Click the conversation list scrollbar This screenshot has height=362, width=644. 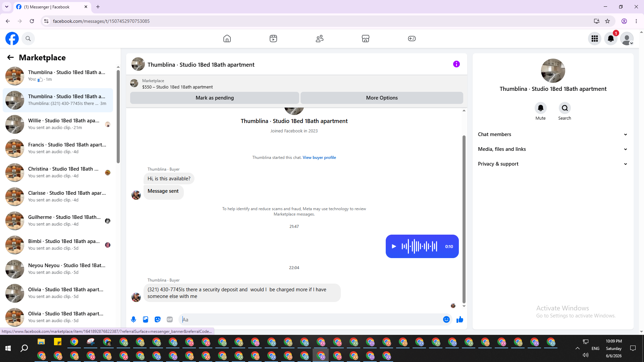(x=118, y=116)
